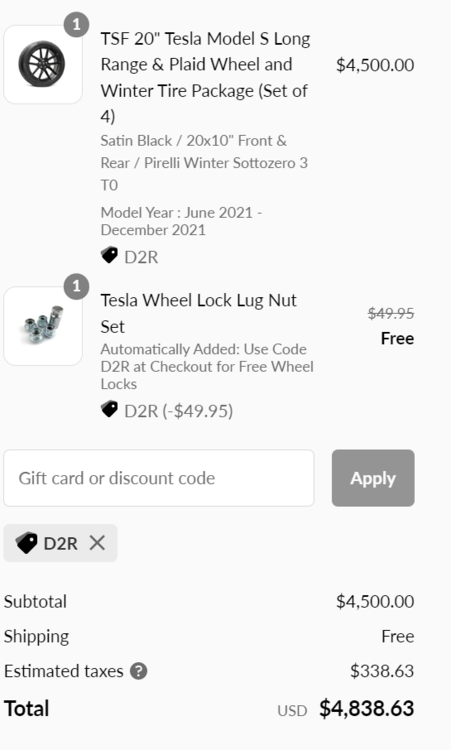Open the estimated taxes help question mark
This screenshot has width=451, height=750.
pyautogui.click(x=139, y=671)
